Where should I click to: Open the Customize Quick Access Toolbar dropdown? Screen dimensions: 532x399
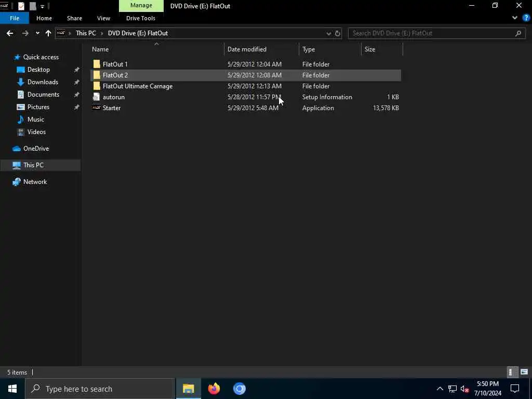pos(42,6)
